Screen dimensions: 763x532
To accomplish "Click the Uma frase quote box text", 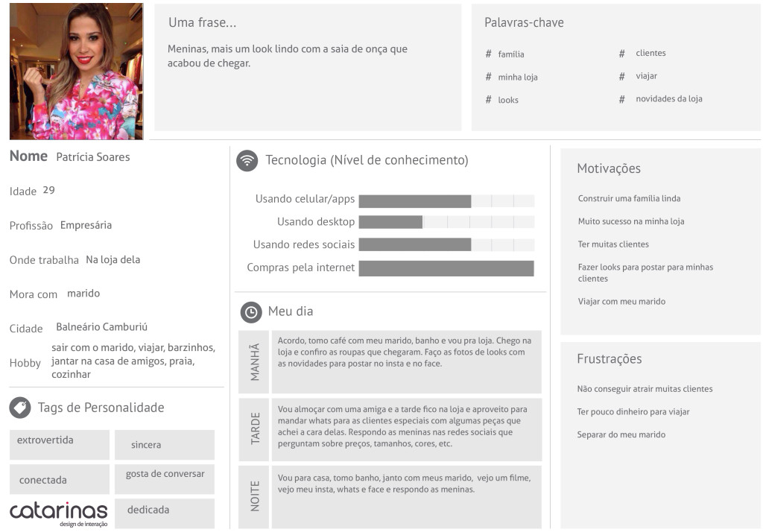I will click(x=288, y=56).
